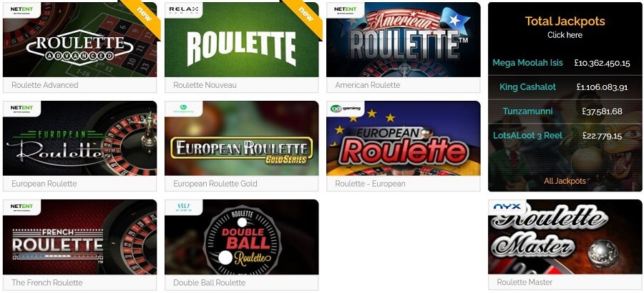
Task: View the All Jackpots link
Action: (x=565, y=181)
